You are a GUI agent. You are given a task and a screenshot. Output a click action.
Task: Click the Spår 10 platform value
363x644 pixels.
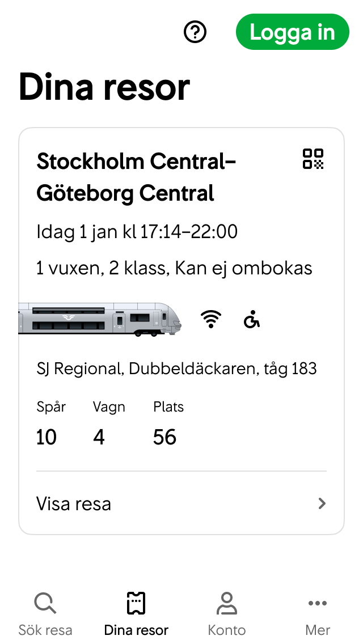47,437
